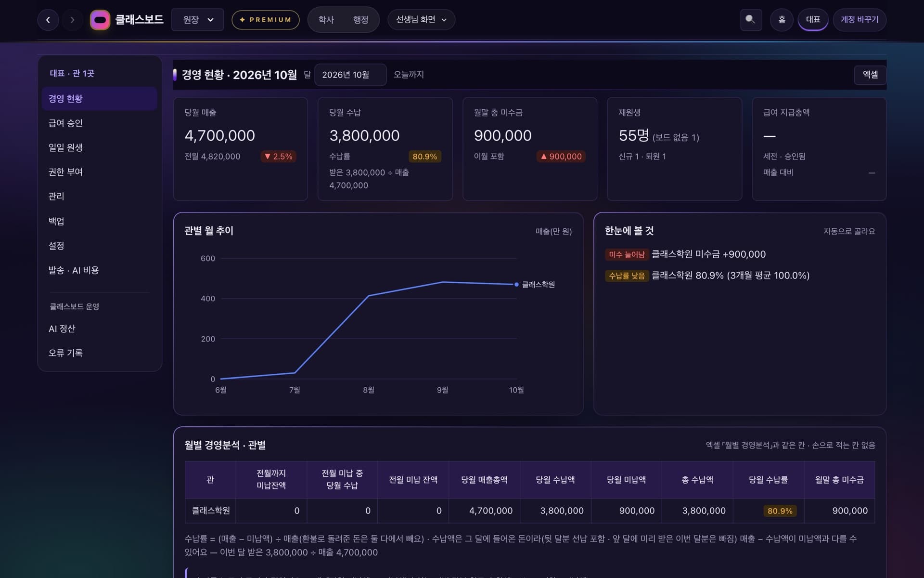Switch to the 학사 tab
Viewport: 924px width, 578px height.
(326, 20)
